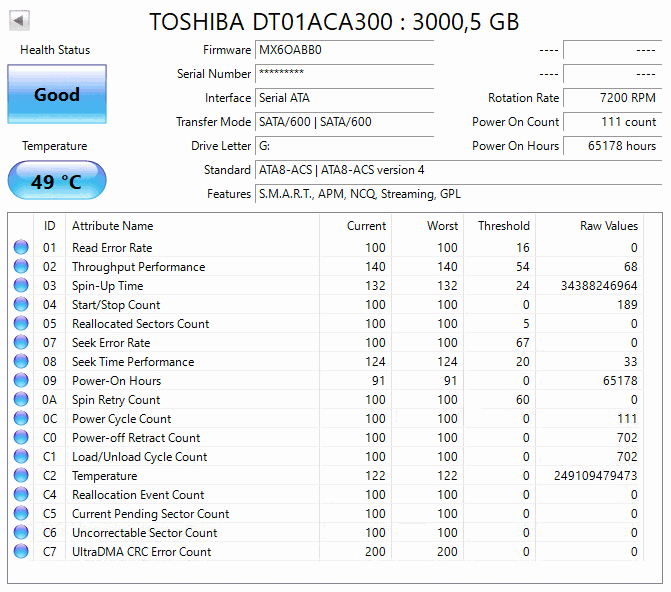The image size is (671, 592).
Task: Click the Transfer Mode field
Action: tap(344, 122)
